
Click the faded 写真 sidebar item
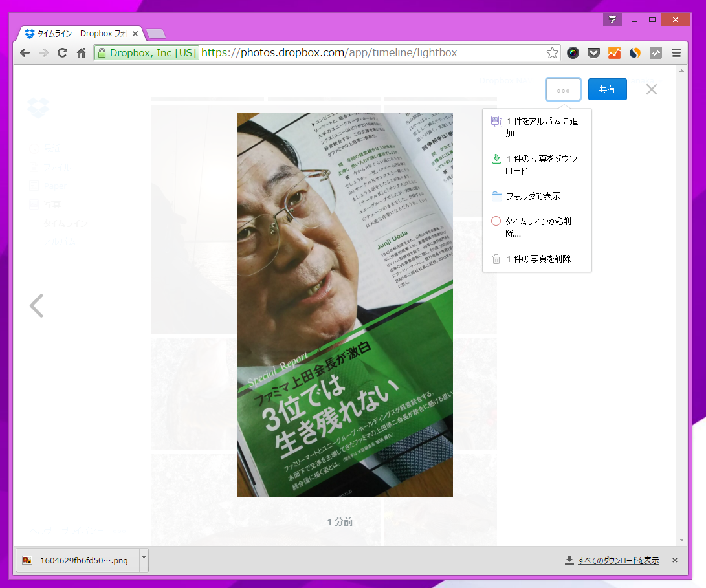pyautogui.click(x=52, y=205)
